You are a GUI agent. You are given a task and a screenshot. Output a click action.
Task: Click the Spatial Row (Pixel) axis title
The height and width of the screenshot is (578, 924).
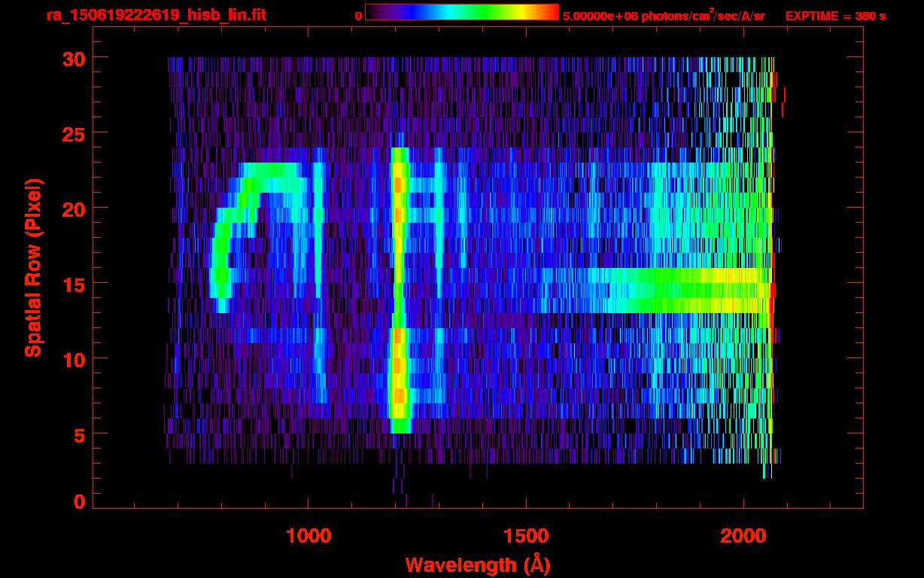pos(33,267)
